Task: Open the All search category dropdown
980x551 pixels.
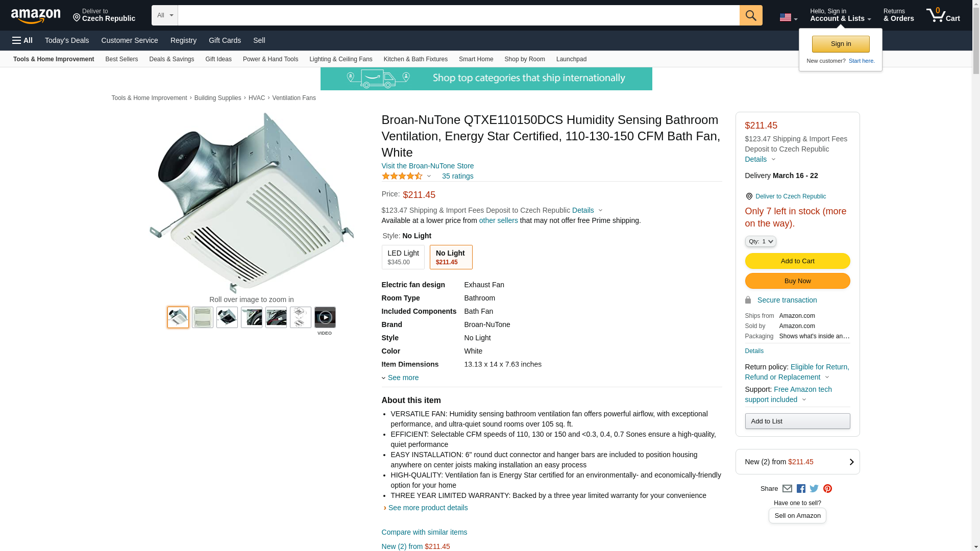Action: tap(164, 15)
